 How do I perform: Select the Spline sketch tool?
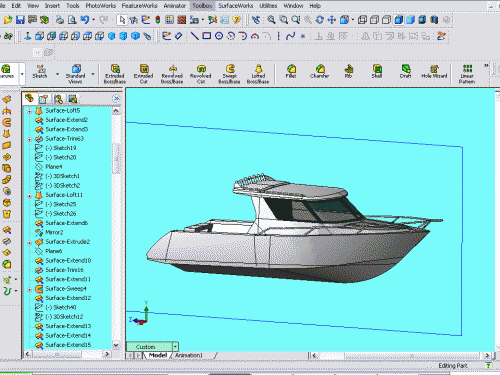coord(290,36)
